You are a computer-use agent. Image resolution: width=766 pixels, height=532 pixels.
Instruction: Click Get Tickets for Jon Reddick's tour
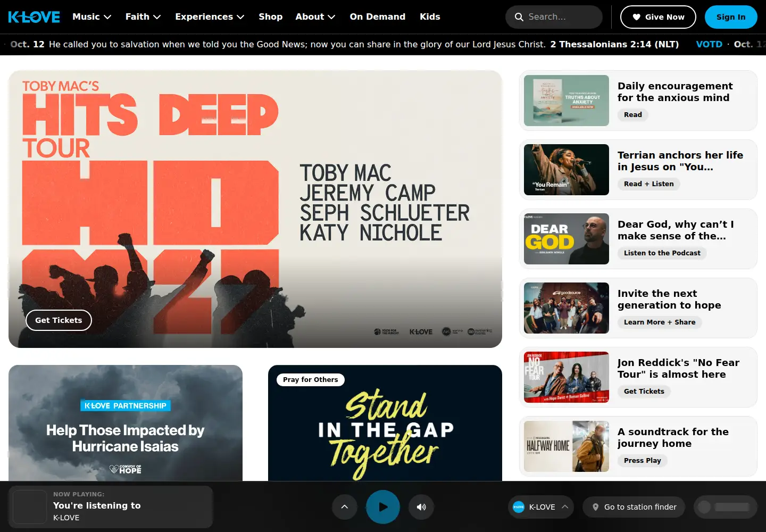coord(644,392)
